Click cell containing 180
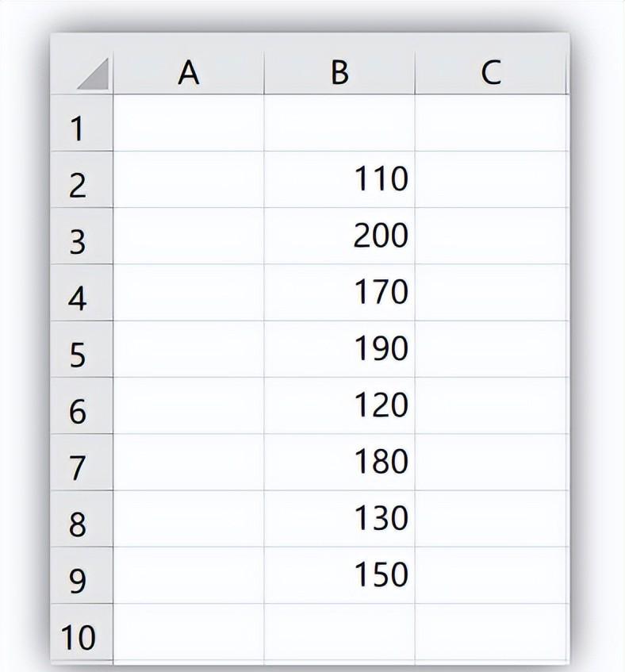The width and height of the screenshot is (625, 672). (x=339, y=463)
